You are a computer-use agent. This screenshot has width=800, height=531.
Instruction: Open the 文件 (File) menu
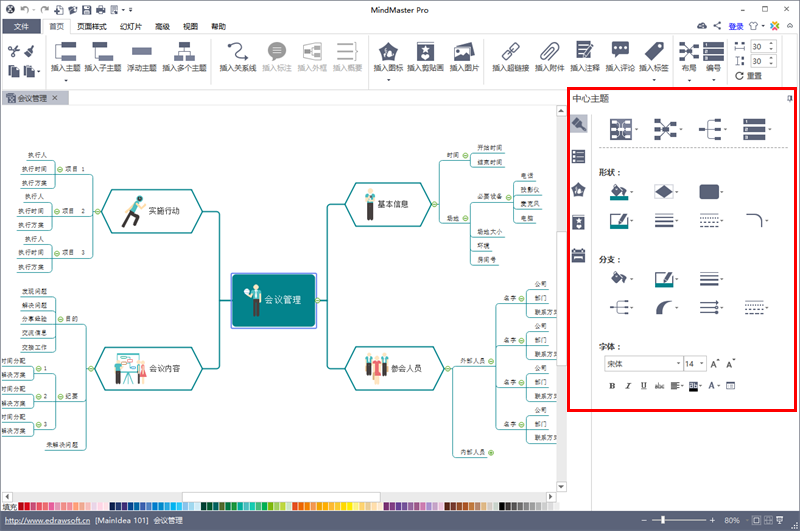[21, 27]
